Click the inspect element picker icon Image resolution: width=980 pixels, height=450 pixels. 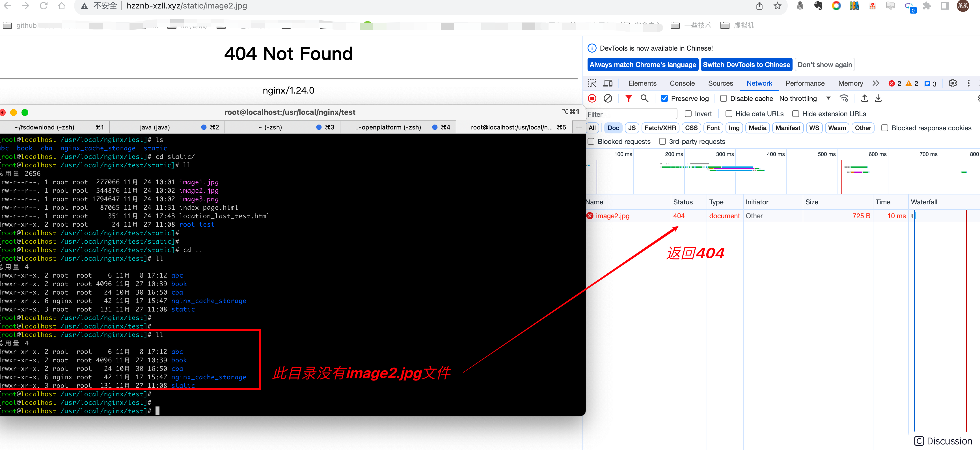[592, 83]
